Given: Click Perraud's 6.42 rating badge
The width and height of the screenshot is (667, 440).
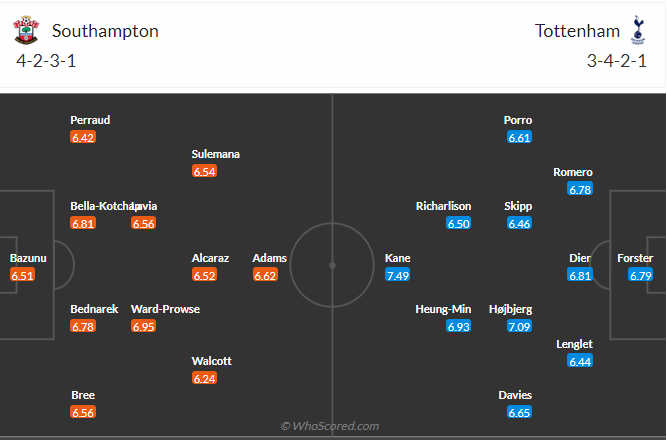Looking at the screenshot, I should tap(83, 137).
